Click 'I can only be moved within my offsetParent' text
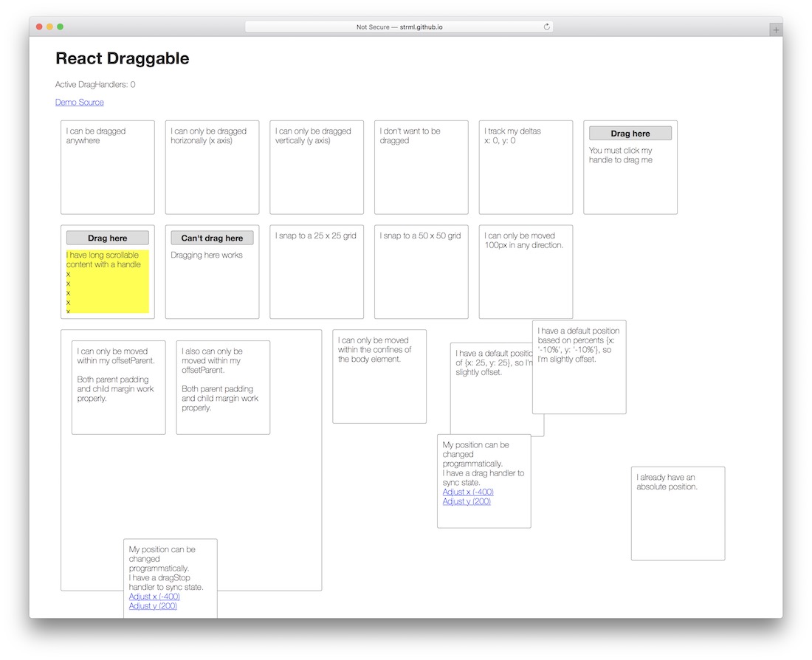The image size is (812, 660). point(116,356)
